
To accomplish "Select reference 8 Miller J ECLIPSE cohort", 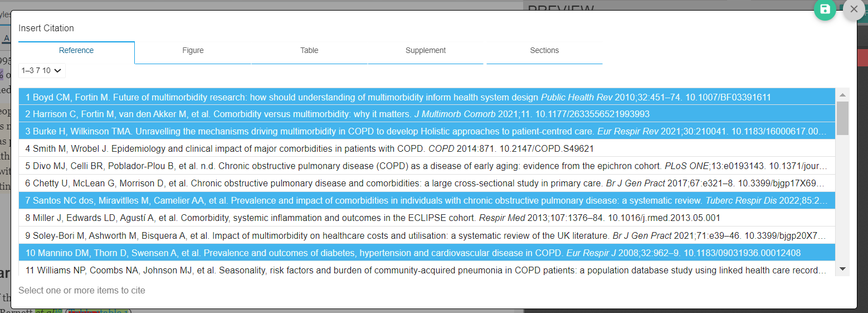I will tap(427, 218).
